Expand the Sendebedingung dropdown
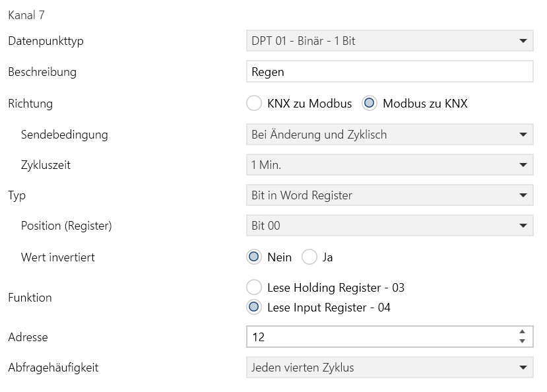547x392 pixels. click(388, 135)
